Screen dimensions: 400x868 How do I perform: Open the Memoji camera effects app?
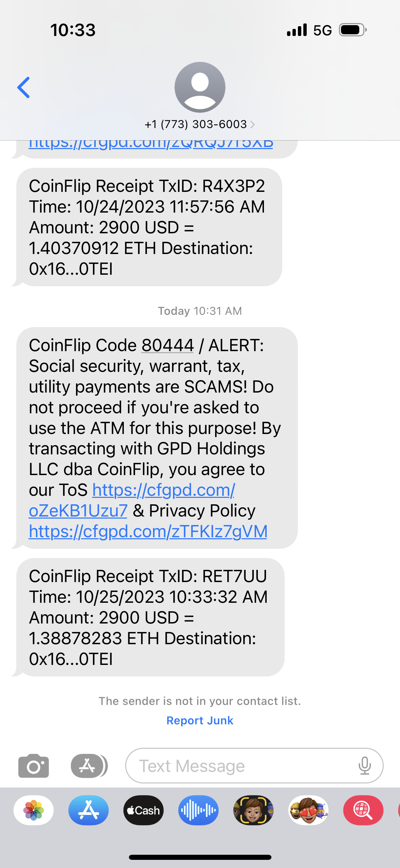pyautogui.click(x=253, y=810)
